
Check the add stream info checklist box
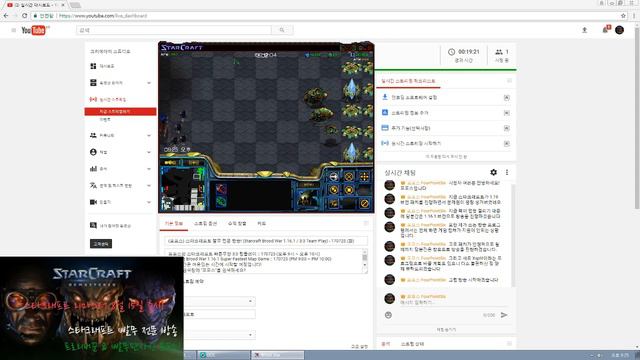click(x=507, y=113)
